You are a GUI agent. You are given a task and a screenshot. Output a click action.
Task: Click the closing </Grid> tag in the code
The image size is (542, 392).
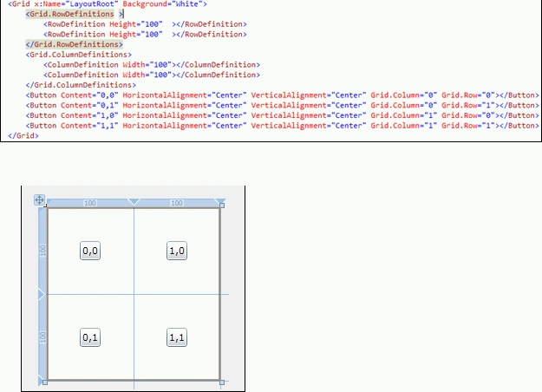pyautogui.click(x=23, y=136)
